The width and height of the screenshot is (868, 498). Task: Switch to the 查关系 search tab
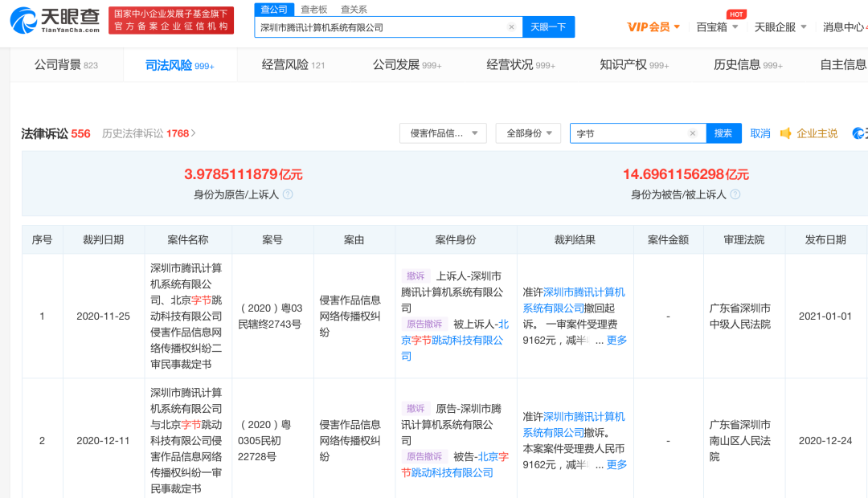coord(354,10)
